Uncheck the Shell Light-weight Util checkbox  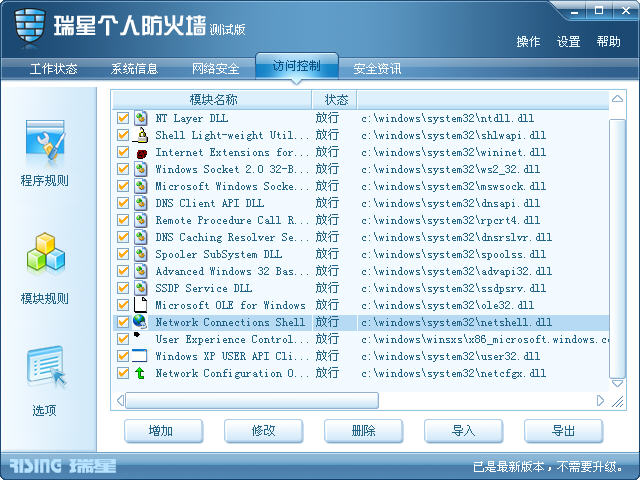coord(123,135)
